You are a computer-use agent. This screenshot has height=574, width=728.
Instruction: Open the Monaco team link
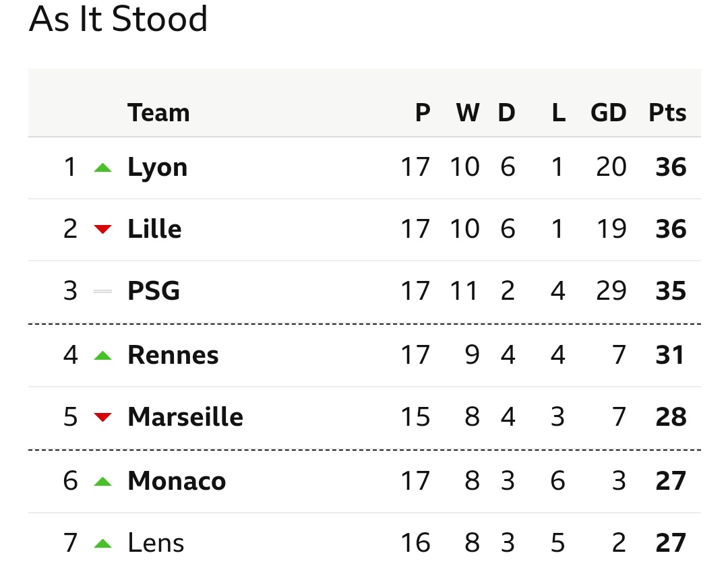(x=177, y=481)
